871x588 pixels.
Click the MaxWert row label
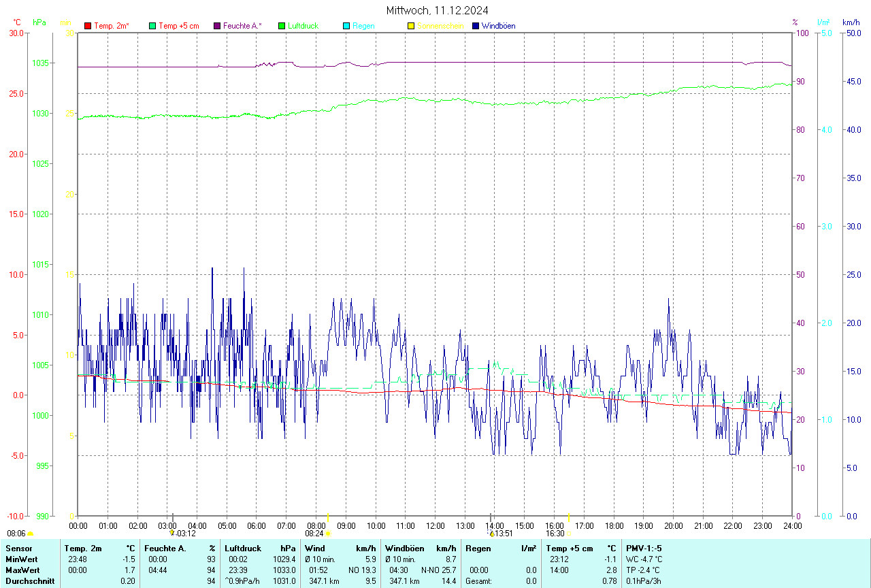(22, 570)
